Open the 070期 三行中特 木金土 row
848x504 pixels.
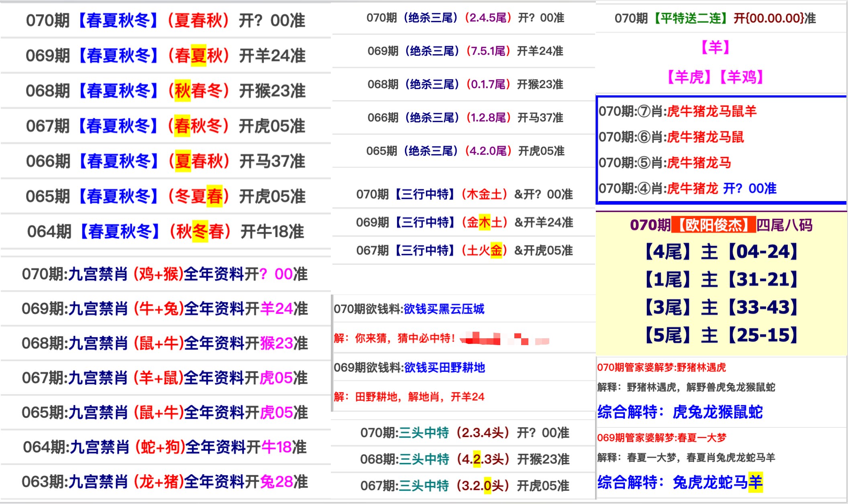(464, 194)
